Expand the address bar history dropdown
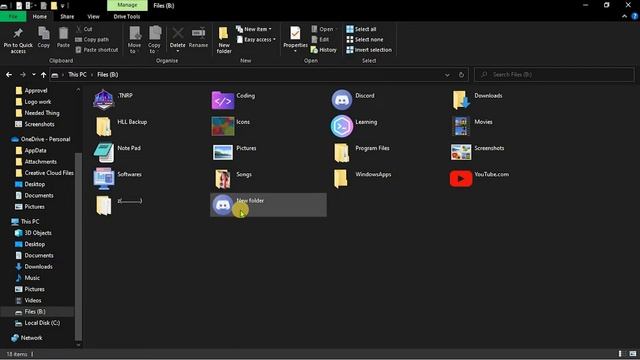Screen dimensions: 640x360 (x=447, y=75)
